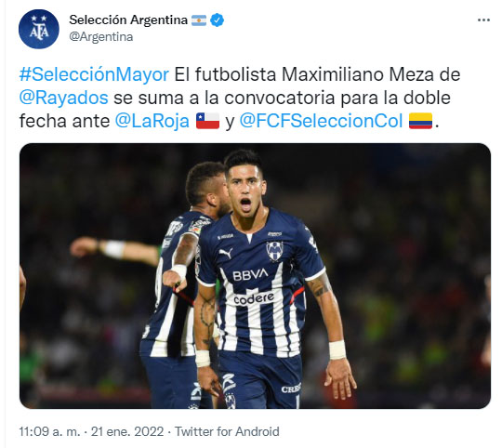Open the @FCFSeleccionCol mention
Image resolution: width=502 pixels, height=448 pixels.
321,121
